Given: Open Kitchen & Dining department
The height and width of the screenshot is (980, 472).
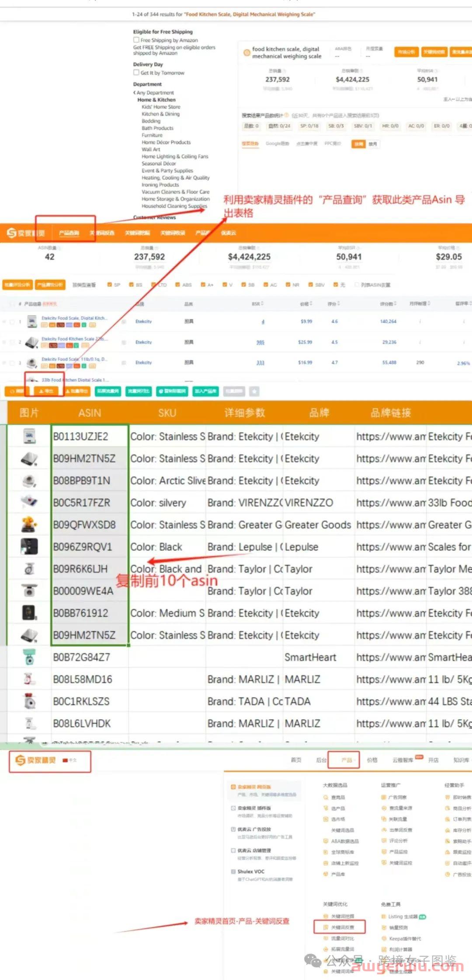Looking at the screenshot, I should click(160, 114).
